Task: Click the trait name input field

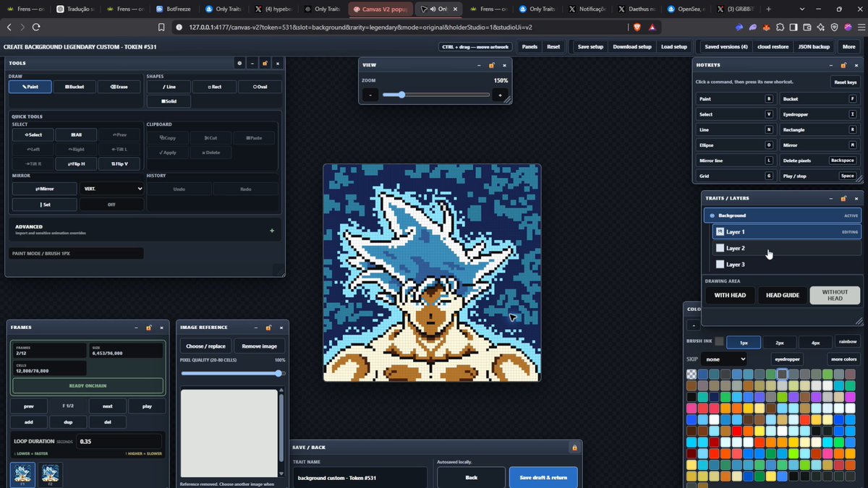Action: [x=359, y=478]
